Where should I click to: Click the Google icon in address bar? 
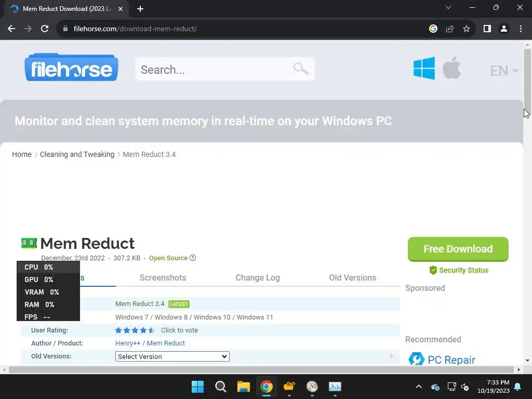[x=433, y=29]
